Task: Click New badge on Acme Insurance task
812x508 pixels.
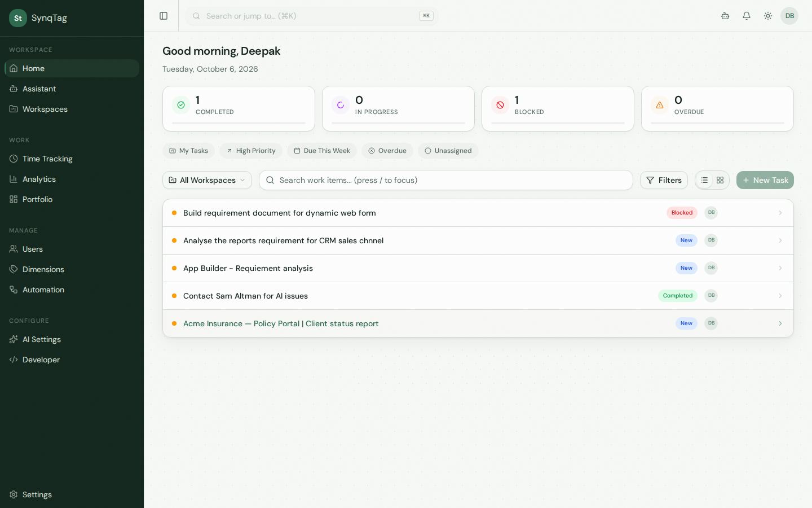Action: pos(686,323)
